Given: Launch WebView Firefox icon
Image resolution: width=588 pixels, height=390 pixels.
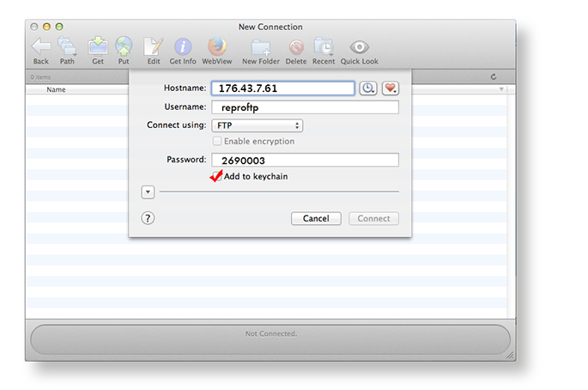Looking at the screenshot, I should pyautogui.click(x=217, y=47).
